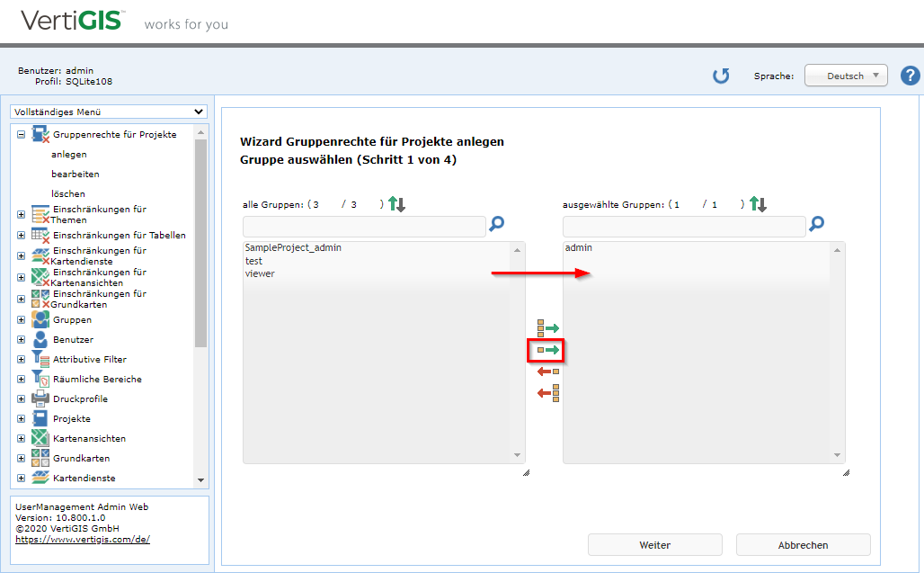Expand the Gruppen tree node
This screenshot has width=924, height=573.
click(x=22, y=320)
